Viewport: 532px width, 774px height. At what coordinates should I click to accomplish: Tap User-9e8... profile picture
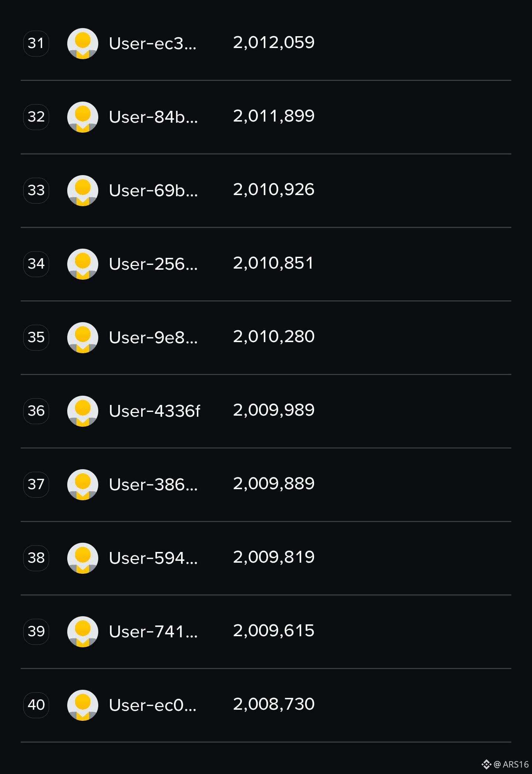[82, 337]
